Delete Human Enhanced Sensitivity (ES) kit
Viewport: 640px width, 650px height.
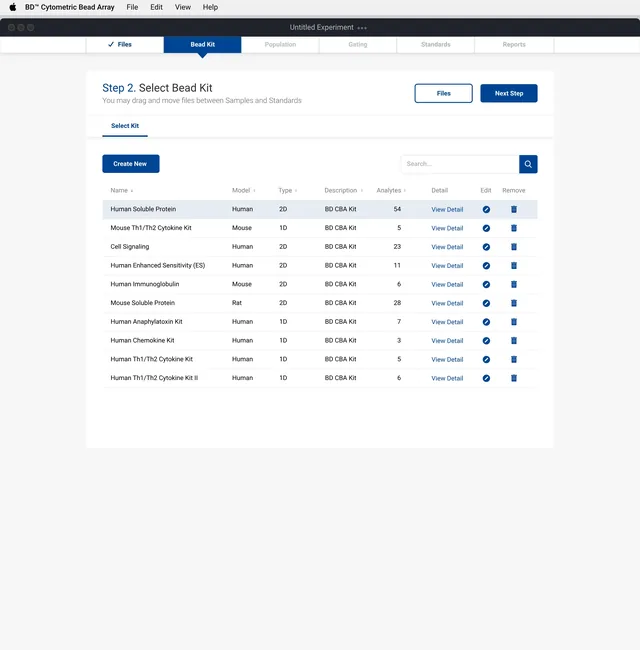point(514,266)
